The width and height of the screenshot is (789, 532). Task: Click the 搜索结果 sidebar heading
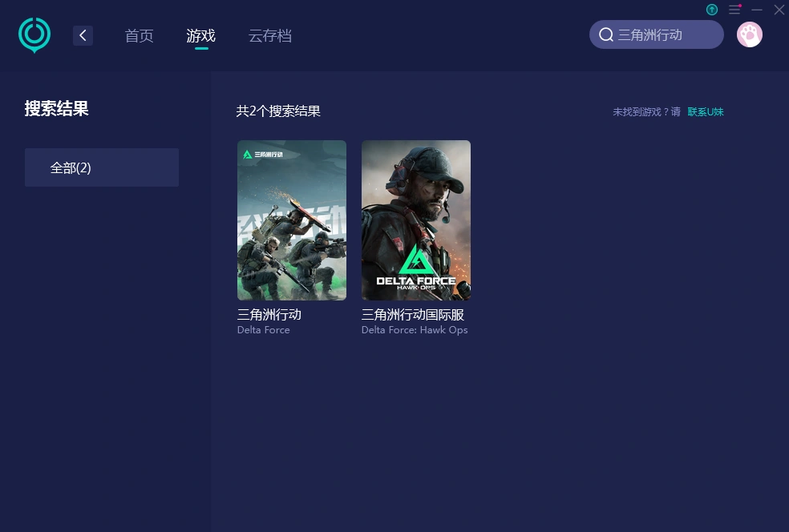[x=56, y=109]
